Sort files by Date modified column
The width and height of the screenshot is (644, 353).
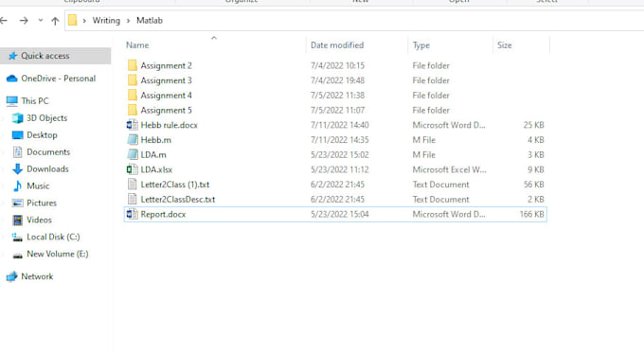pyautogui.click(x=337, y=45)
